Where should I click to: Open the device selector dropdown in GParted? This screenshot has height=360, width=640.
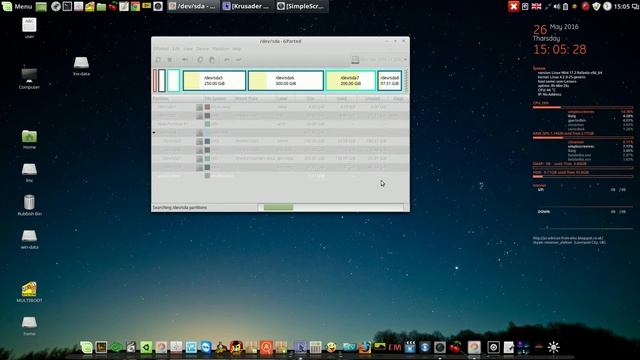tap(380, 60)
